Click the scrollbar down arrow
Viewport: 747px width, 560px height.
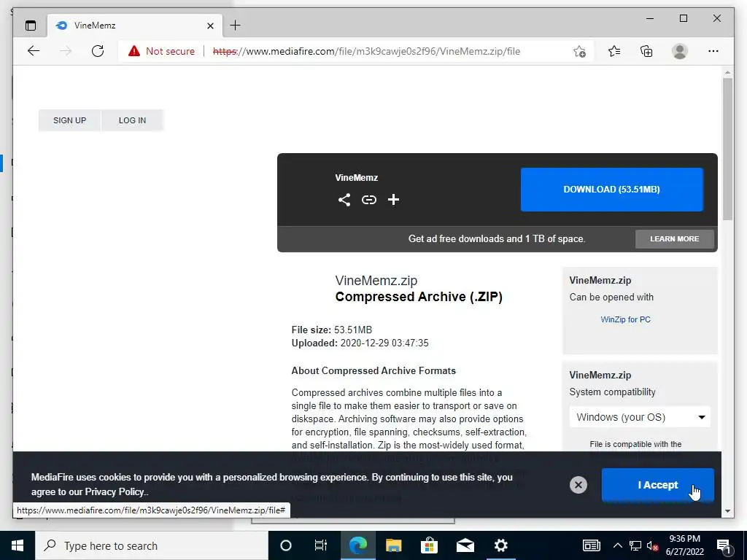pyautogui.click(x=727, y=511)
